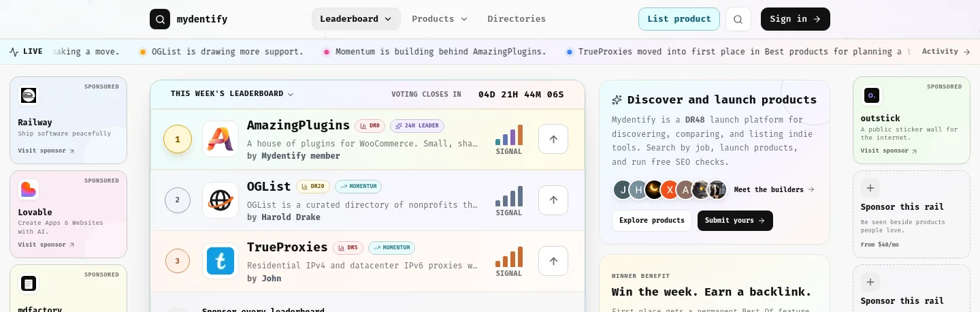Screen dimensions: 980x312
Task: Click the rank 1 badge for AmazingPlugins
Action: (178, 139)
